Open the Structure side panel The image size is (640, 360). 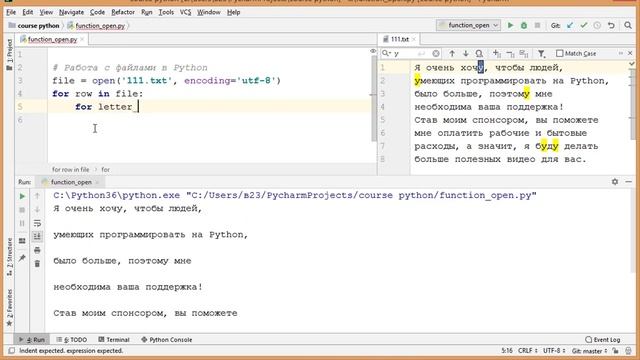9,257
